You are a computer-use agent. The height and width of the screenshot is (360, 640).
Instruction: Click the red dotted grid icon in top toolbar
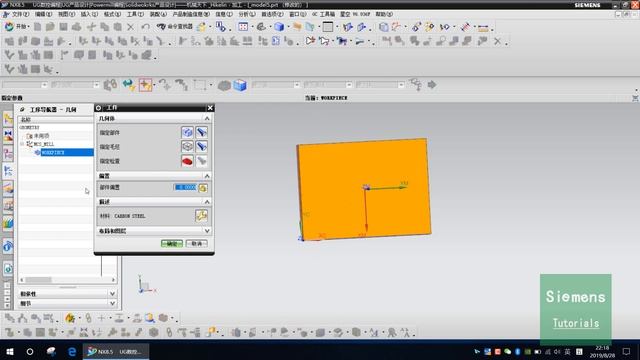243,27
